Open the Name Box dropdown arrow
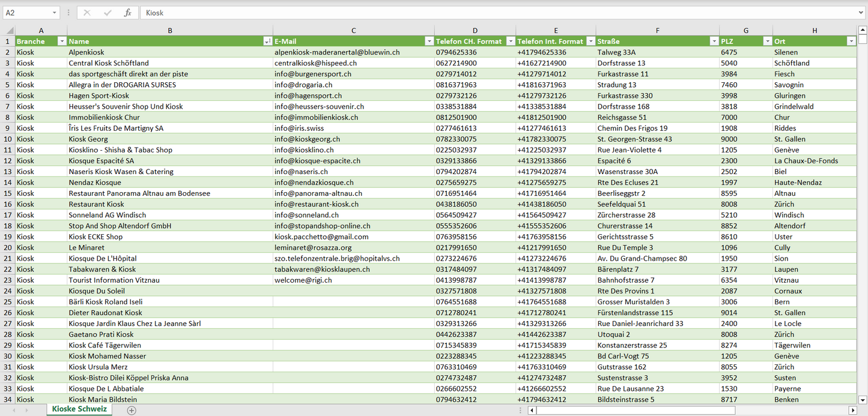This screenshot has height=416, width=868. coord(54,13)
